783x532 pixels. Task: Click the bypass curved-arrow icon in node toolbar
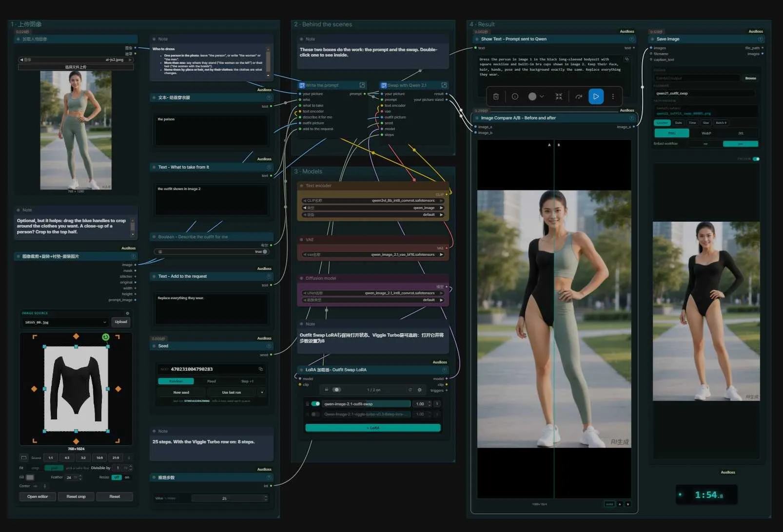(x=579, y=96)
